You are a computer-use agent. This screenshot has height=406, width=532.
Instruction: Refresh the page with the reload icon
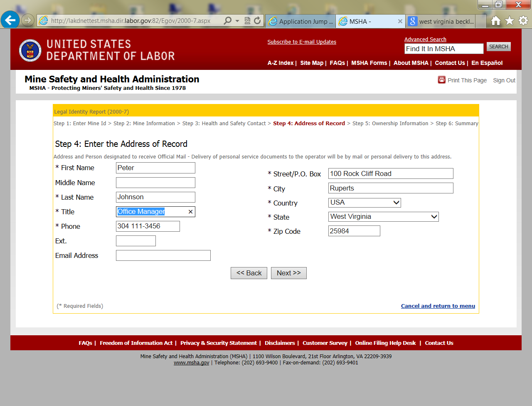257,20
